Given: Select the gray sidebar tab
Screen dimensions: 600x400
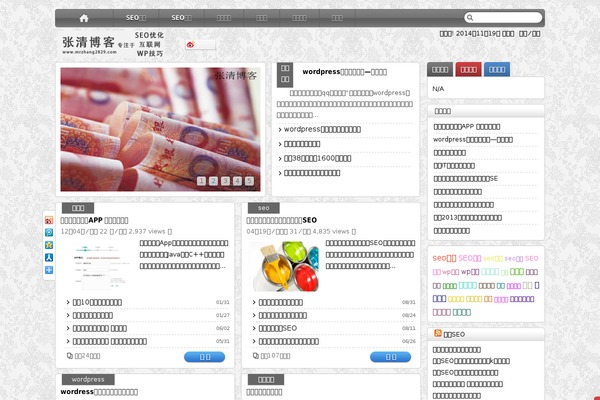Looking at the screenshot, I should pos(440,69).
